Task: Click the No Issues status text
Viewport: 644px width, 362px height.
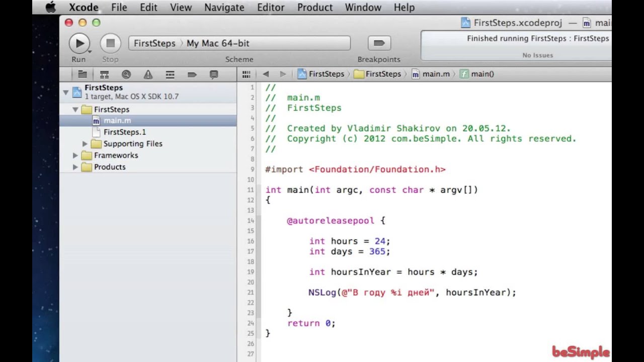Action: pyautogui.click(x=537, y=55)
